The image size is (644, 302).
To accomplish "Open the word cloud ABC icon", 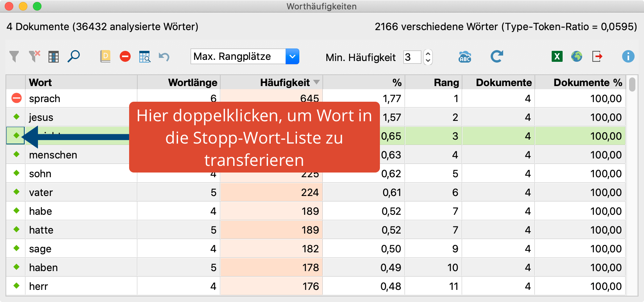I will pos(465,57).
